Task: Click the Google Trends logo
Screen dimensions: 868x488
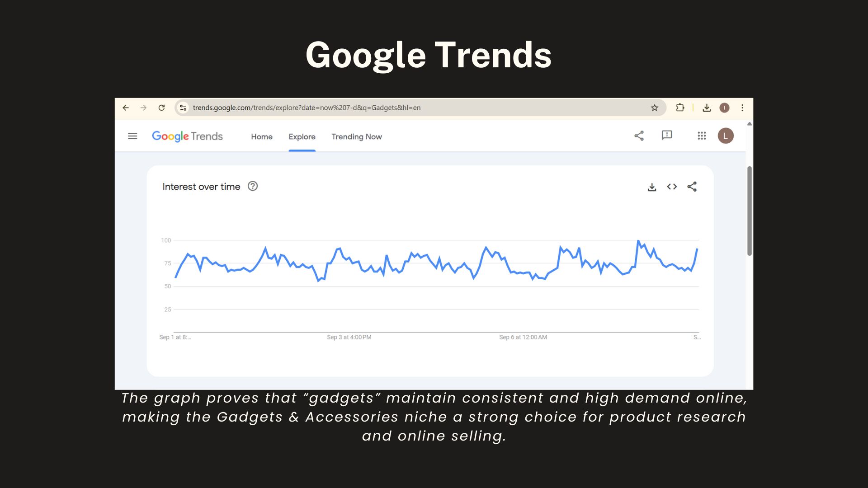Action: point(187,136)
